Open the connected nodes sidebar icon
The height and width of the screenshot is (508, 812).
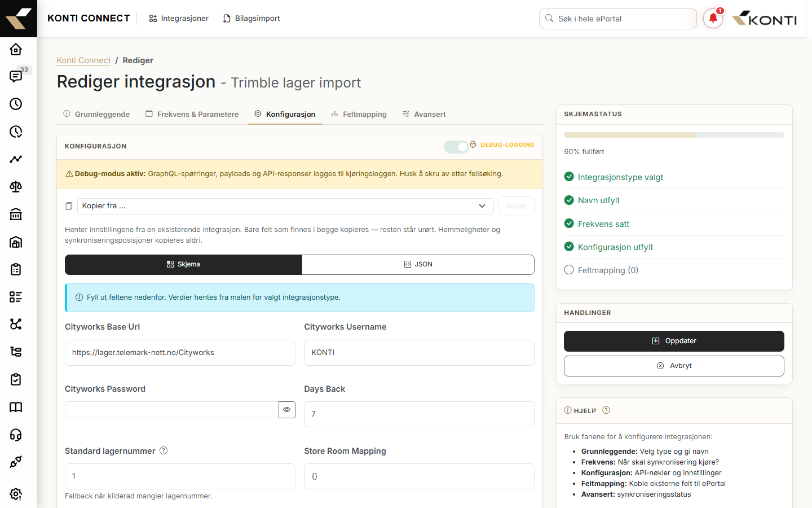tap(16, 324)
